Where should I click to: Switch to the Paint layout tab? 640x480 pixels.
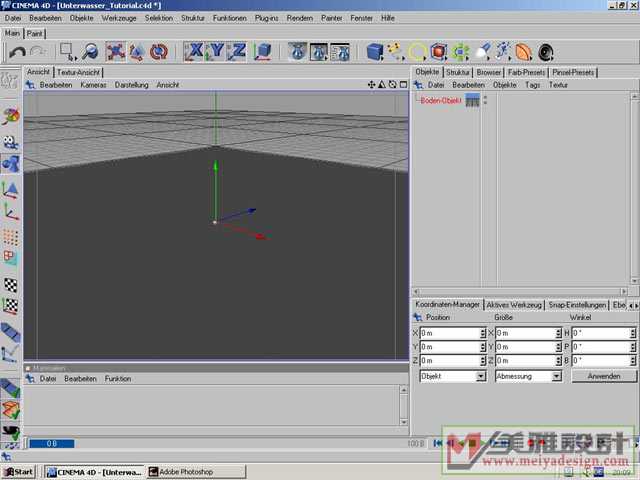34,33
